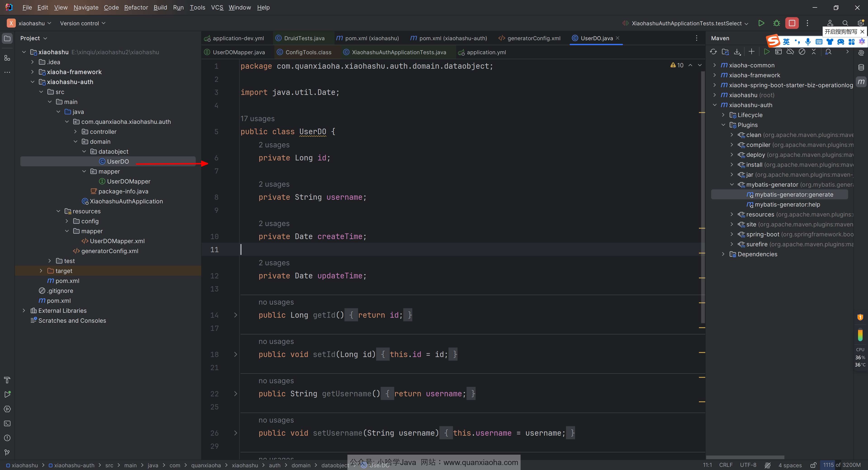Switch to generatorConfig.xml tab

point(533,38)
